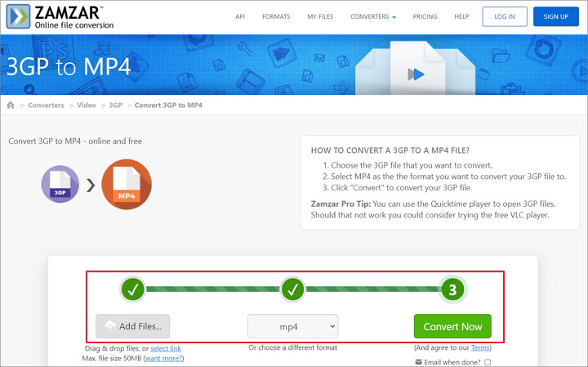Click the step 2 green checkmark circle
This screenshot has width=588, height=367.
tap(292, 289)
